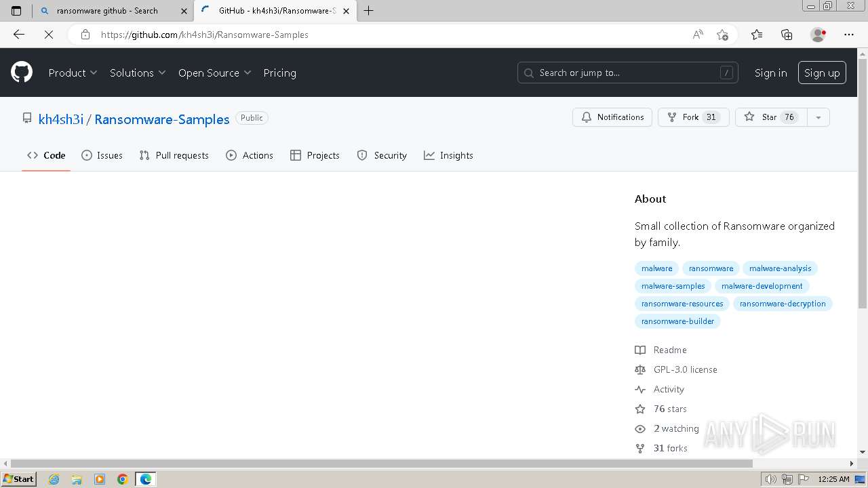The width and height of the screenshot is (868, 488).
Task: Add this page to favorites via star icon
Action: (x=722, y=35)
